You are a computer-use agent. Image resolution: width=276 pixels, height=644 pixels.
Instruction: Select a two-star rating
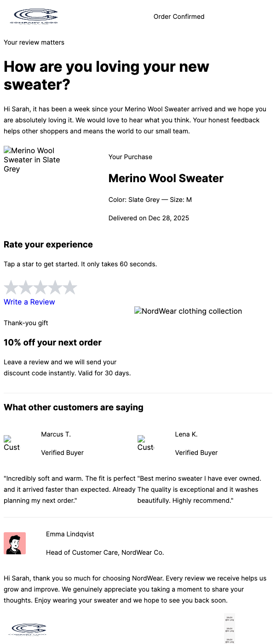point(26,287)
